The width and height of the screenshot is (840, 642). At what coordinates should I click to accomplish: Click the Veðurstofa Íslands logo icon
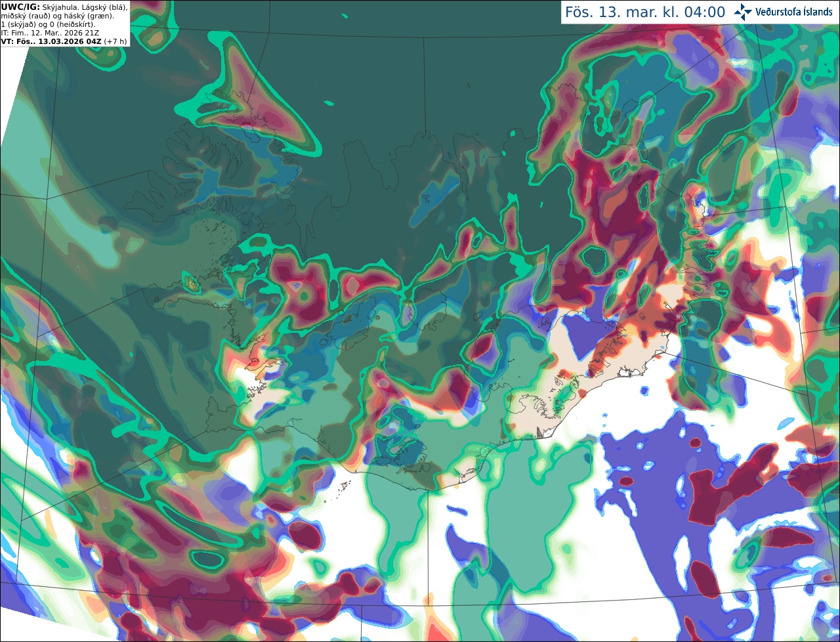coord(742,12)
